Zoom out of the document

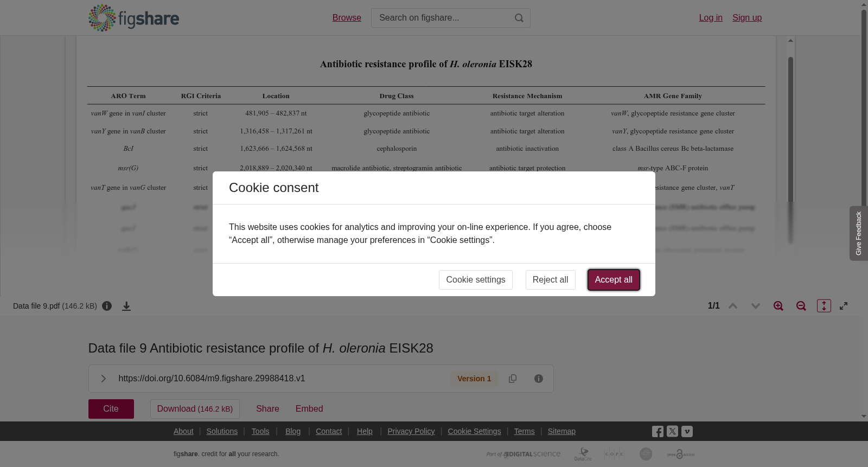point(801,306)
